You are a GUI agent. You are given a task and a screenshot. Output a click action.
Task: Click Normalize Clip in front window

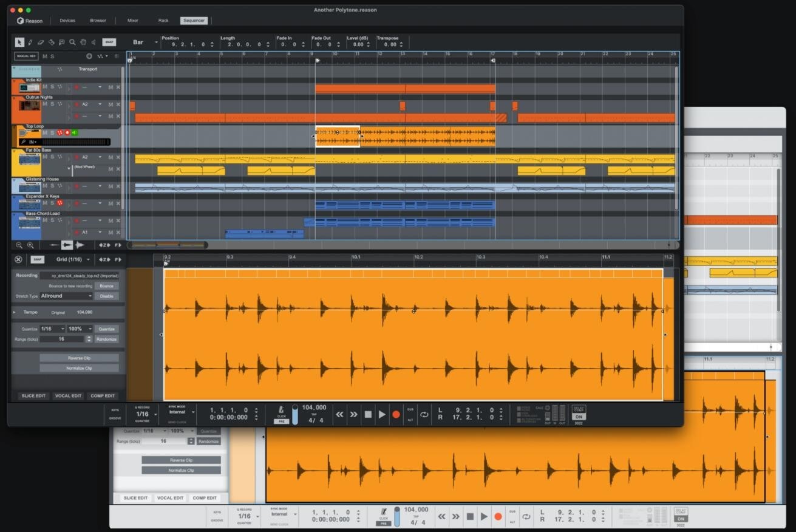coord(79,368)
